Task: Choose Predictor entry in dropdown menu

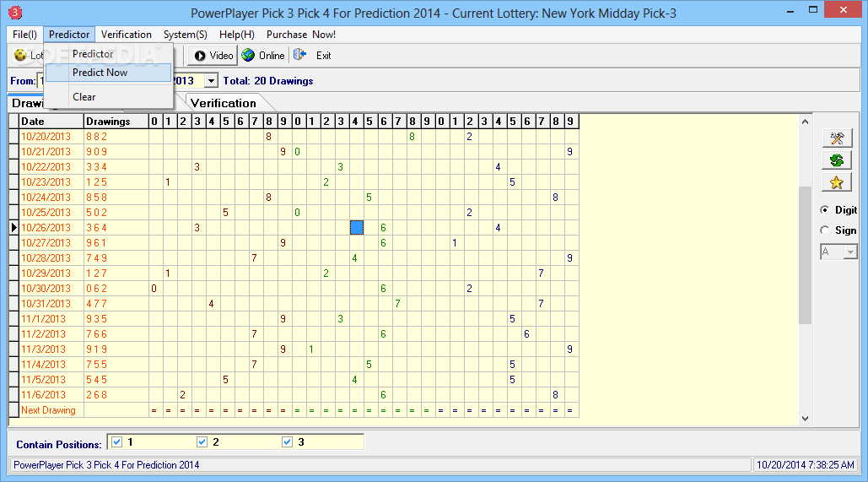Action: [x=109, y=54]
